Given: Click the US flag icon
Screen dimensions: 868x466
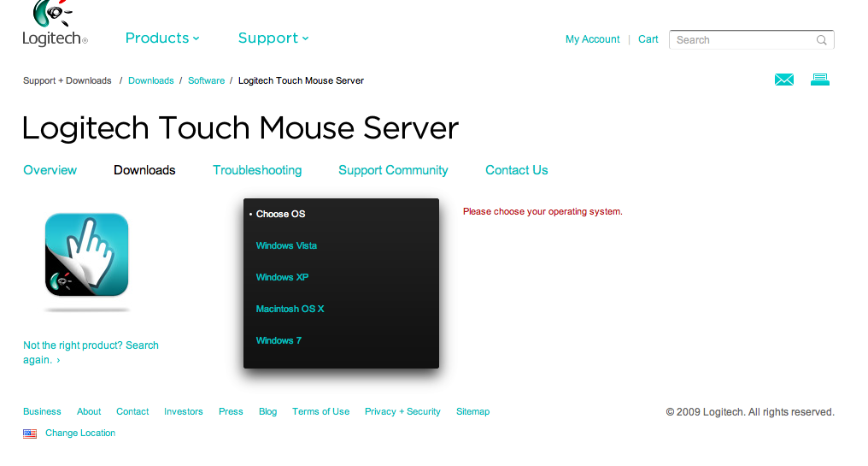Looking at the screenshot, I should 30,434.
